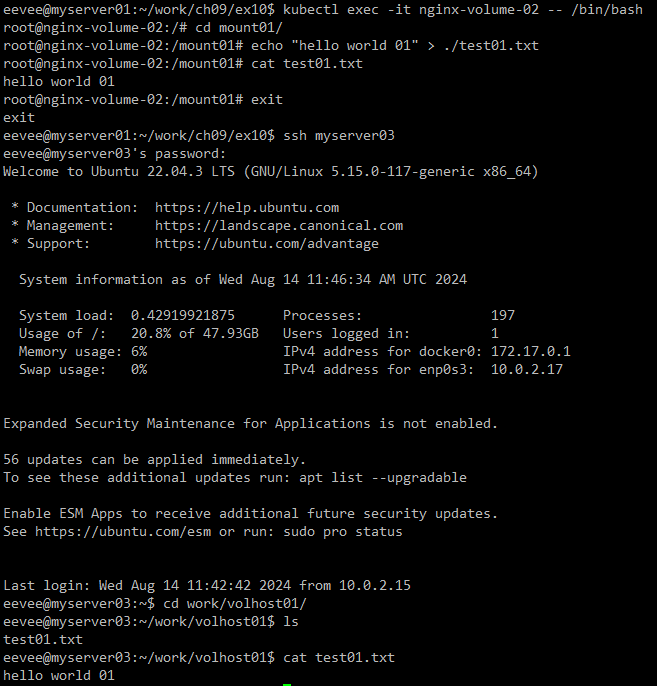Click the 'ssh myserver03' command
This screenshot has width=657, height=686.
point(339,135)
